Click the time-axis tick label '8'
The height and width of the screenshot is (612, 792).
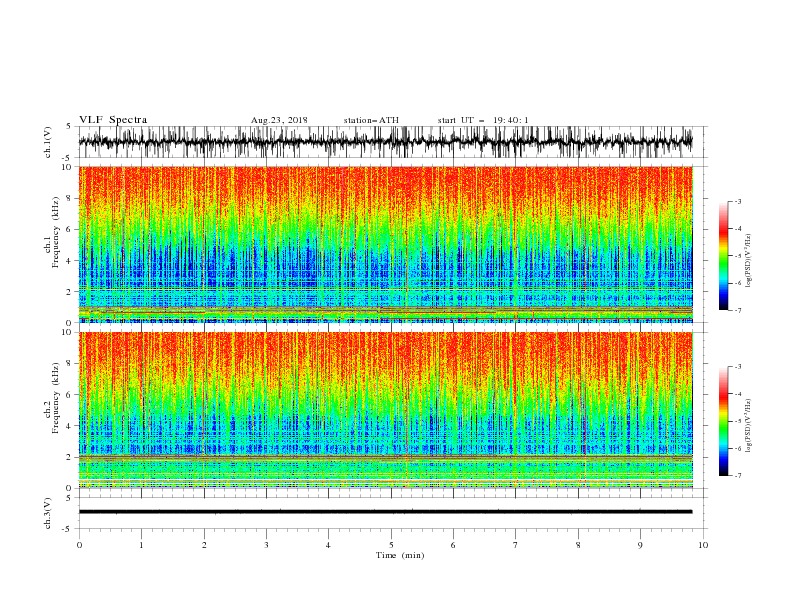(578, 545)
